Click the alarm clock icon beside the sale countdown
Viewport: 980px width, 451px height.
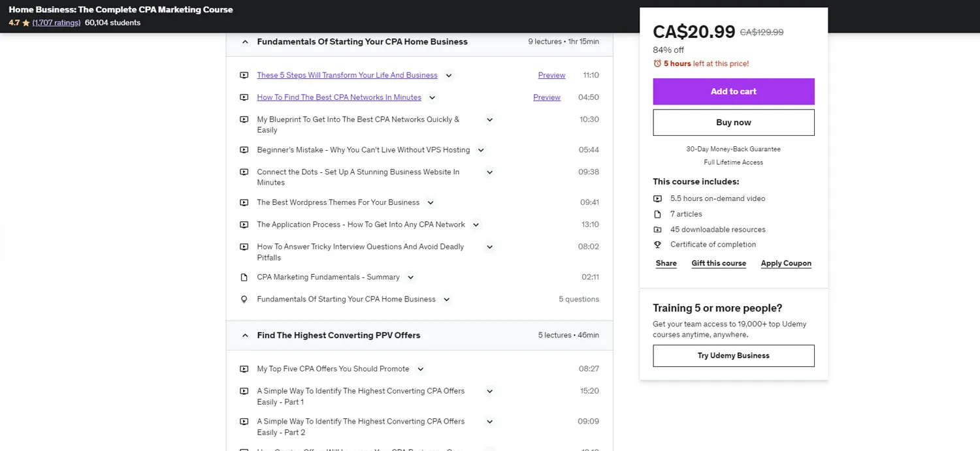pyautogui.click(x=657, y=63)
